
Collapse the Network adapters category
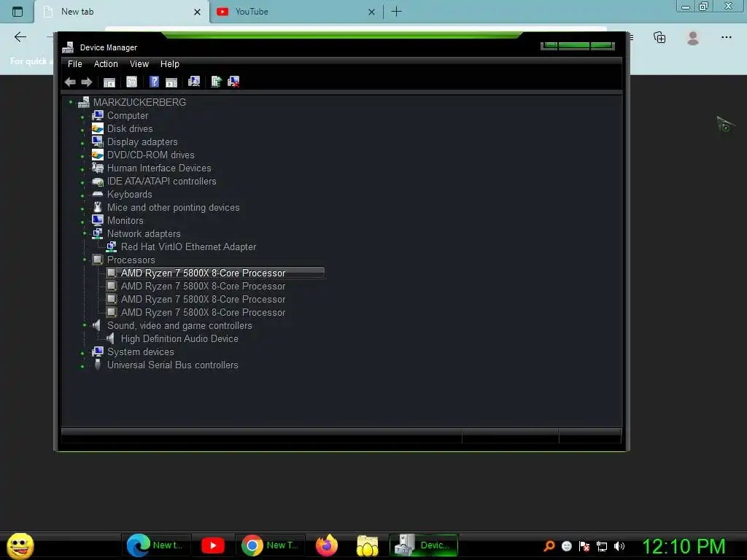(x=85, y=233)
